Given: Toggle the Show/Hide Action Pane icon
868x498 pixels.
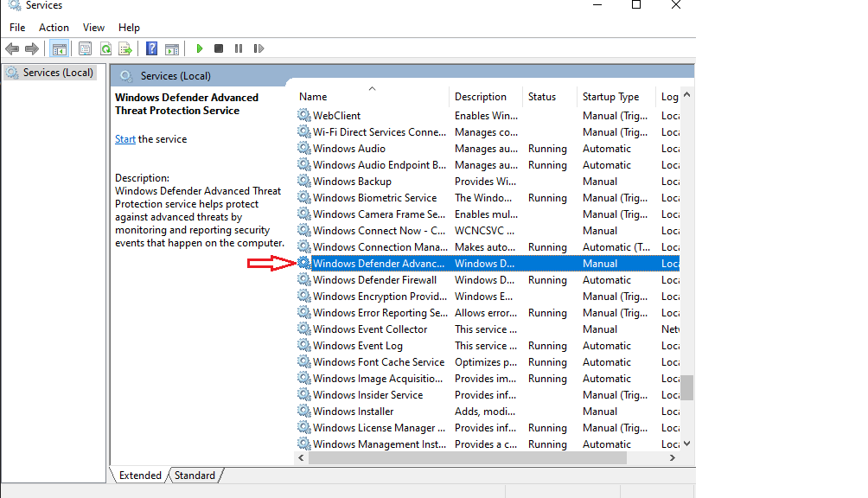Looking at the screenshot, I should click(172, 48).
